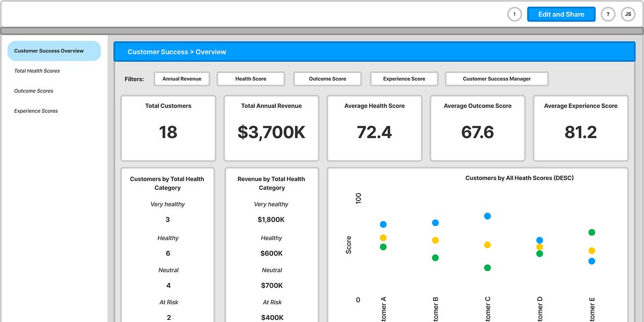This screenshot has height=322, width=644.
Task: Open the Help question mark icon
Action: click(608, 14)
